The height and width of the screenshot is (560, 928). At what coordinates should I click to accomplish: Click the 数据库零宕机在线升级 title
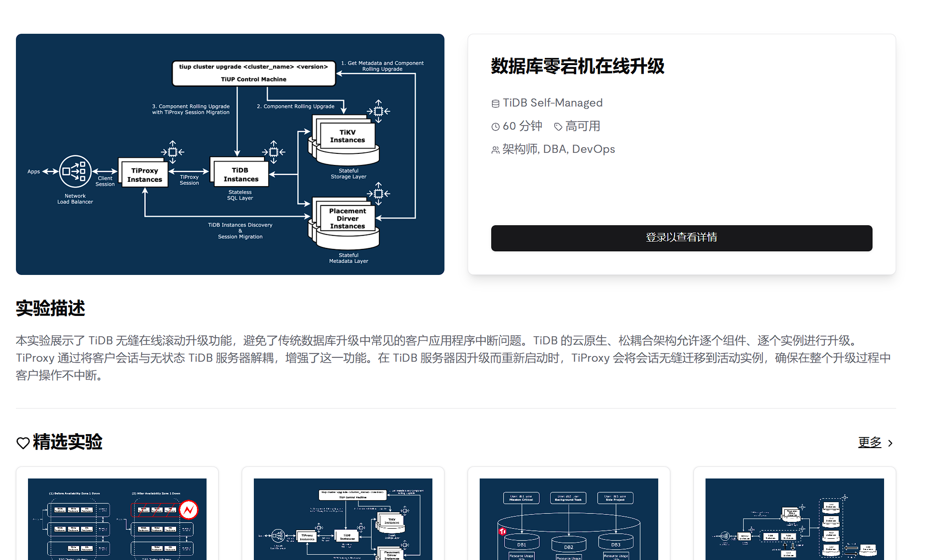click(578, 66)
